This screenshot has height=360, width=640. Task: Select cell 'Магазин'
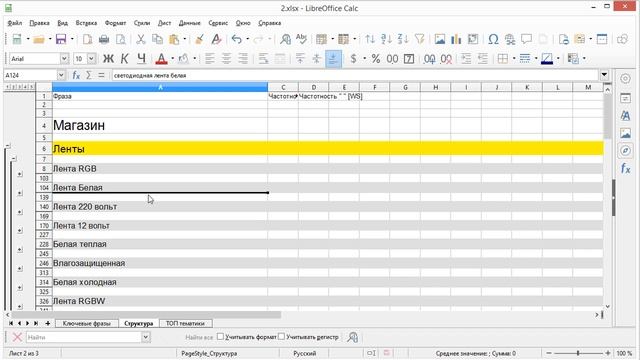(x=160, y=125)
